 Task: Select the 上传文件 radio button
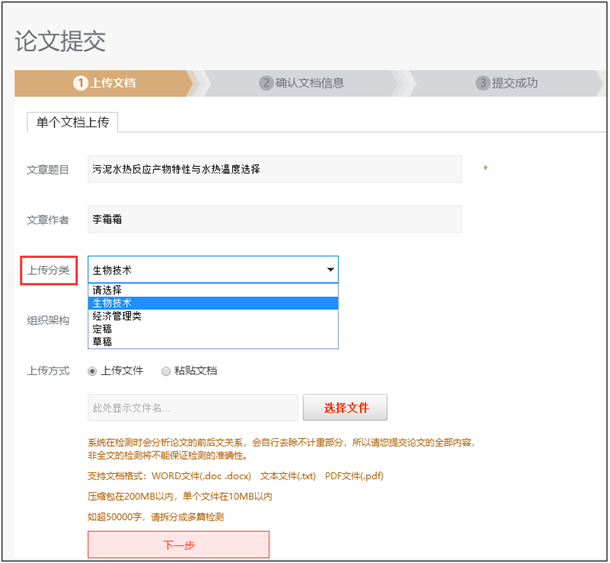click(93, 371)
